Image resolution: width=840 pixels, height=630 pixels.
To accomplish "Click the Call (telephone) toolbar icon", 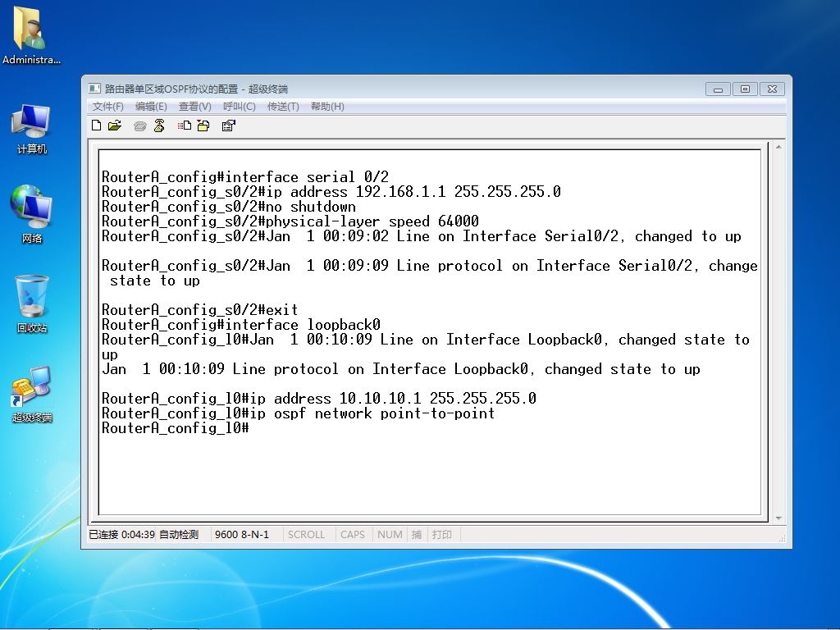I will (140, 126).
